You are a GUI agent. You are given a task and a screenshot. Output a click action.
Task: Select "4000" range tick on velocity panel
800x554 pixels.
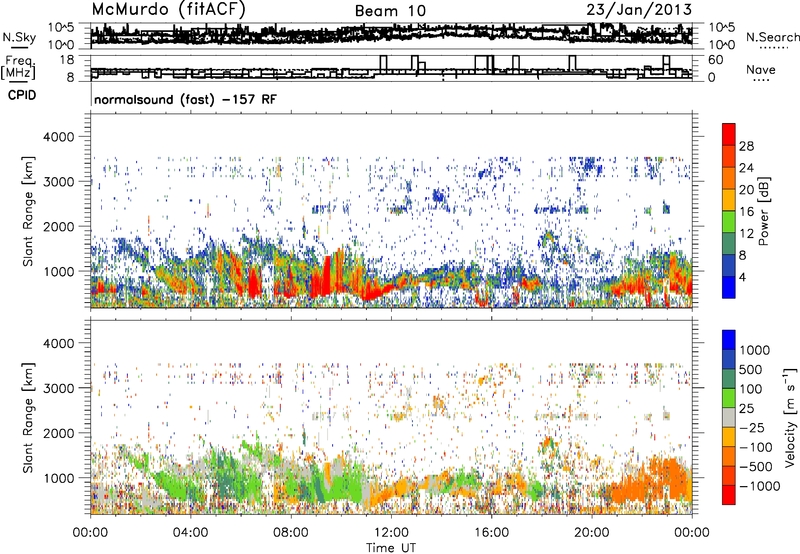click(x=58, y=344)
